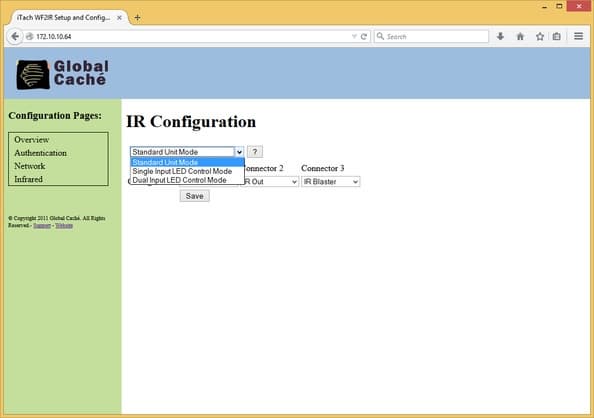The image size is (594, 418).
Task: Select the iTach WF2IR Setup and Config tab
Action: (68, 17)
